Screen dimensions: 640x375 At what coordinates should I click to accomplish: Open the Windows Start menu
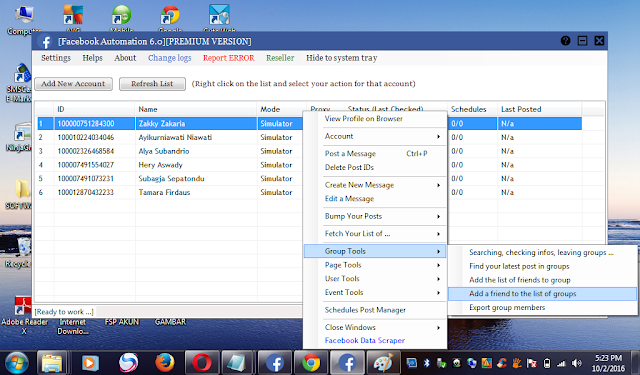pyautogui.click(x=17, y=362)
